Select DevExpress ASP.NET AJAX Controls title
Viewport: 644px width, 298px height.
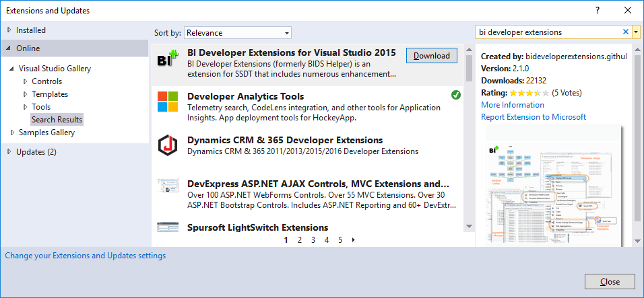318,184
